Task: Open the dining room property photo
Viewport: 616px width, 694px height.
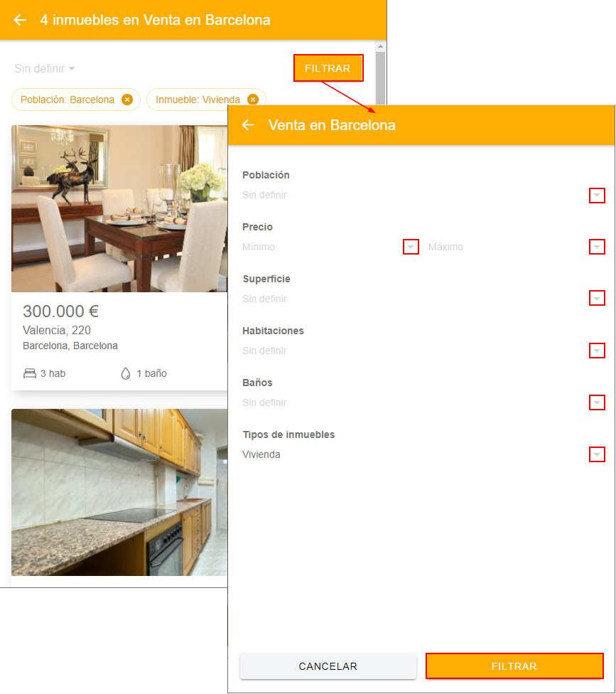Action: [x=119, y=208]
